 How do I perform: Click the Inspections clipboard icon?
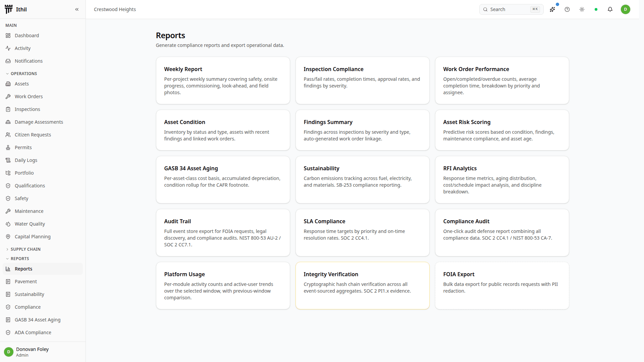click(8, 109)
